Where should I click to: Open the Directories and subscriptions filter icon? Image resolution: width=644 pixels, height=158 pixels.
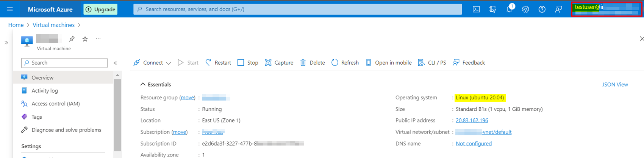tap(492, 9)
